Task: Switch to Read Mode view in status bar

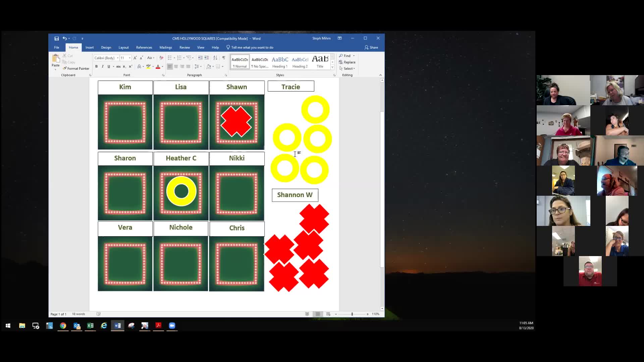Action: click(307, 314)
